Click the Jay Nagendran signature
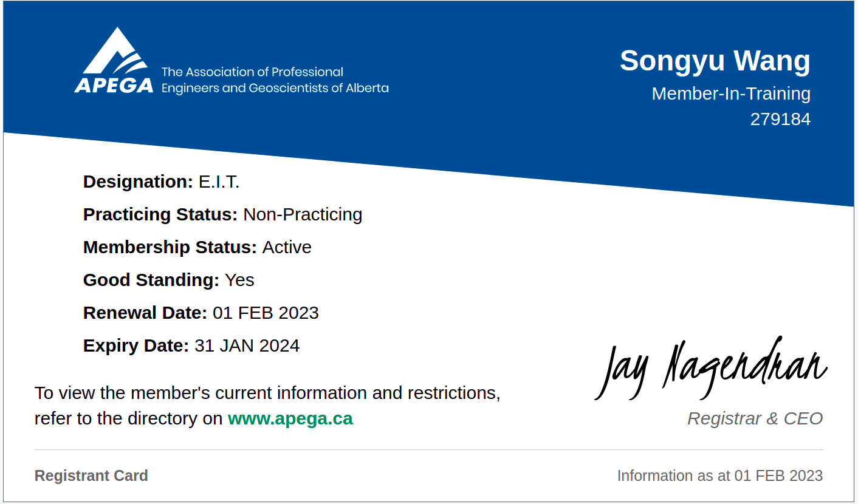Screen dimensions: 858x504 [710, 368]
